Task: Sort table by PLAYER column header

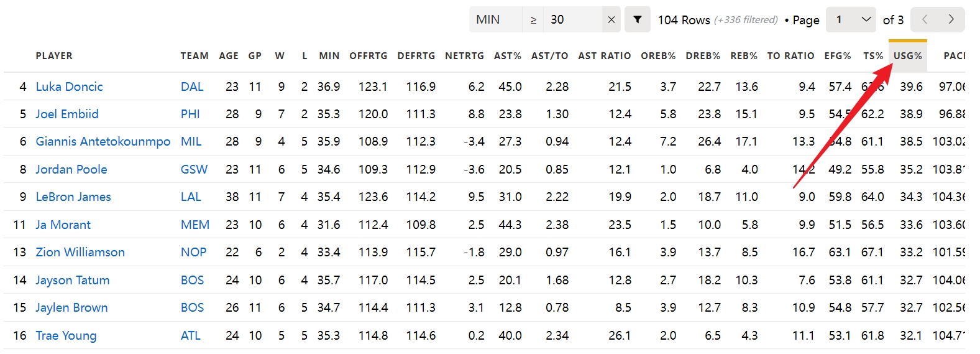Action: point(54,56)
